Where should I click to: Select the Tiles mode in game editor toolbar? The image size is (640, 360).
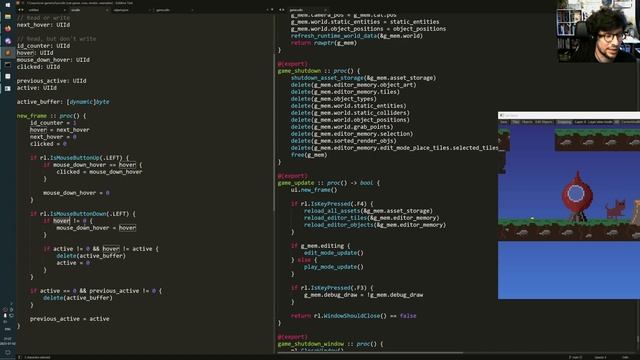click(516, 122)
